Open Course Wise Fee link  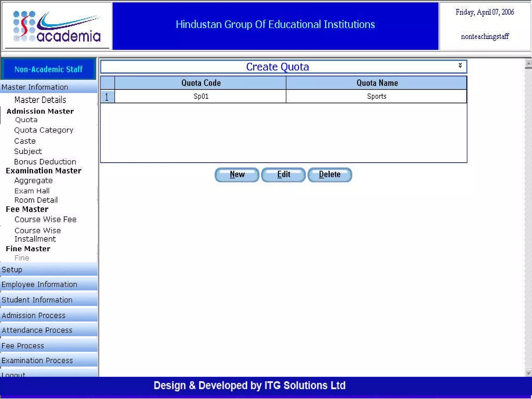click(45, 220)
